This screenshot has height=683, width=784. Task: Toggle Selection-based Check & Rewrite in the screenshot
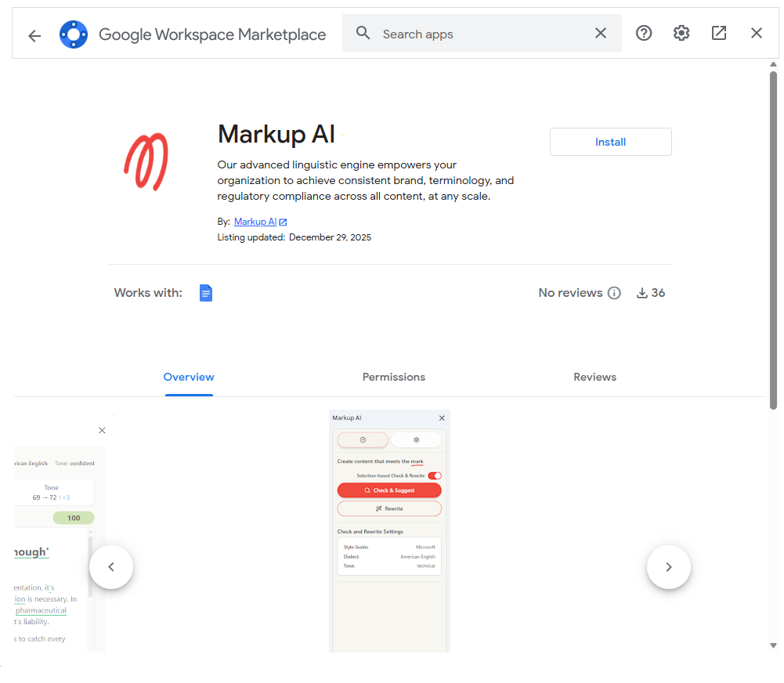point(434,475)
